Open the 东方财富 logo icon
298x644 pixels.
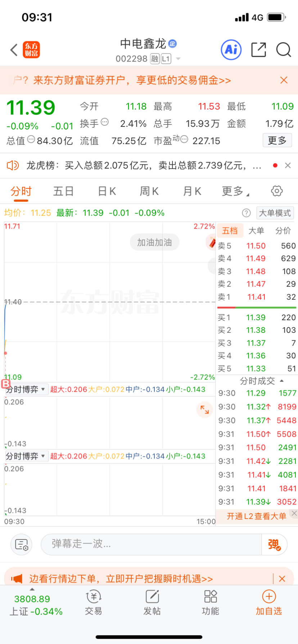point(31,50)
